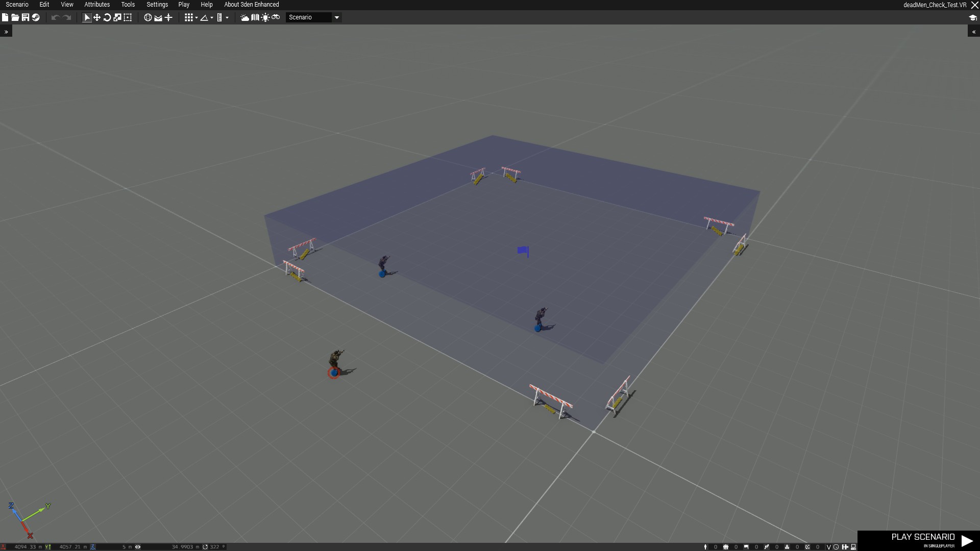Open scenario folder icon
Screen dimensions: 980x551
pos(15,17)
